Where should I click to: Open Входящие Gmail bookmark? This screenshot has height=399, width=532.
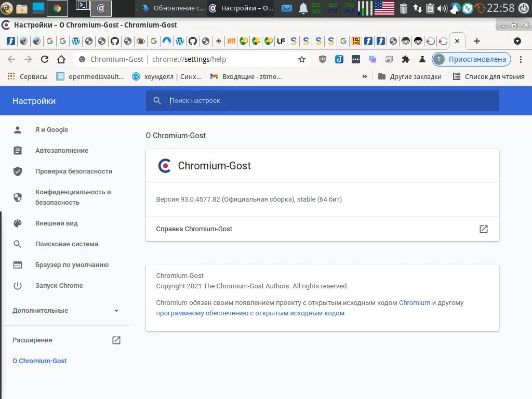(246, 76)
